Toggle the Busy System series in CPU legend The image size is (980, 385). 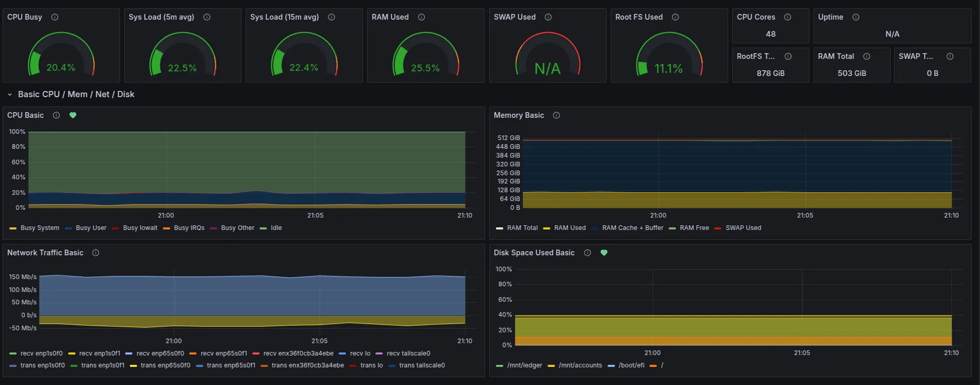click(x=40, y=228)
